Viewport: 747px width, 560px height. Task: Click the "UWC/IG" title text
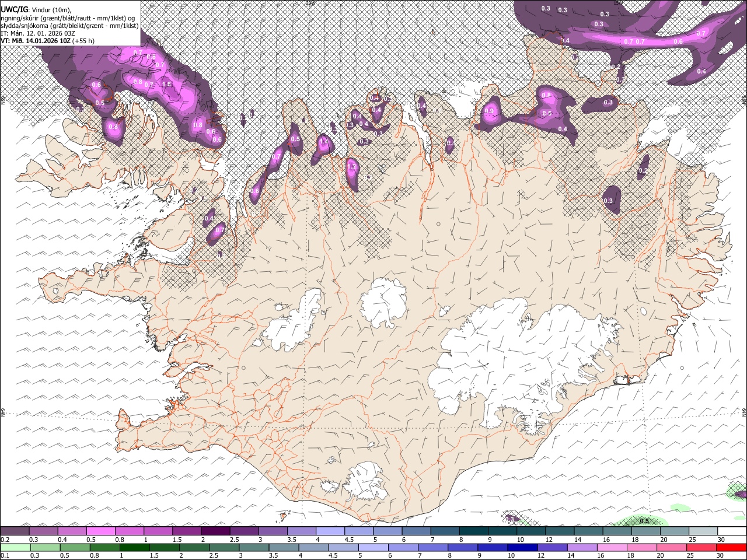[x=14, y=9]
